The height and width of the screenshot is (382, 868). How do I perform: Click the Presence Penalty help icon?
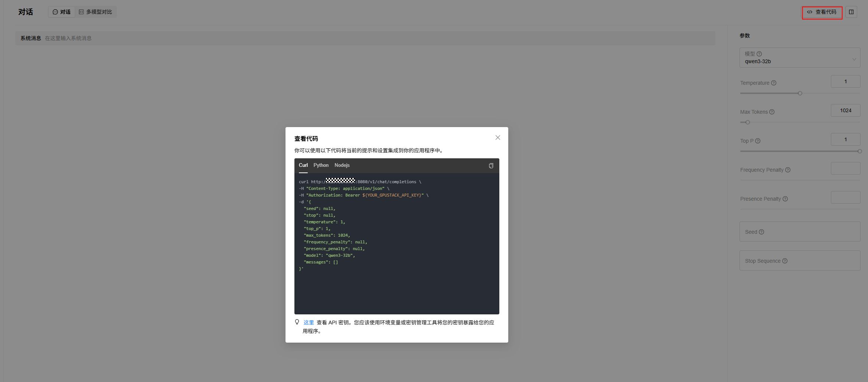pos(785,199)
